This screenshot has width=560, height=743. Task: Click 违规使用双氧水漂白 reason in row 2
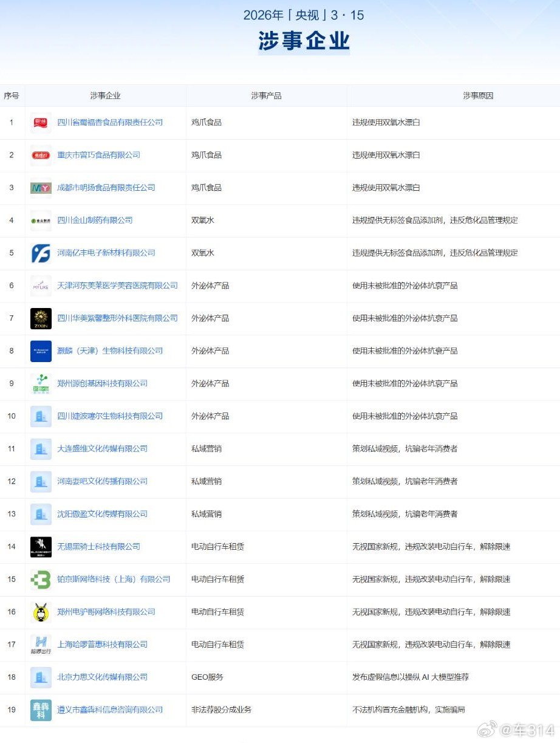(x=386, y=156)
